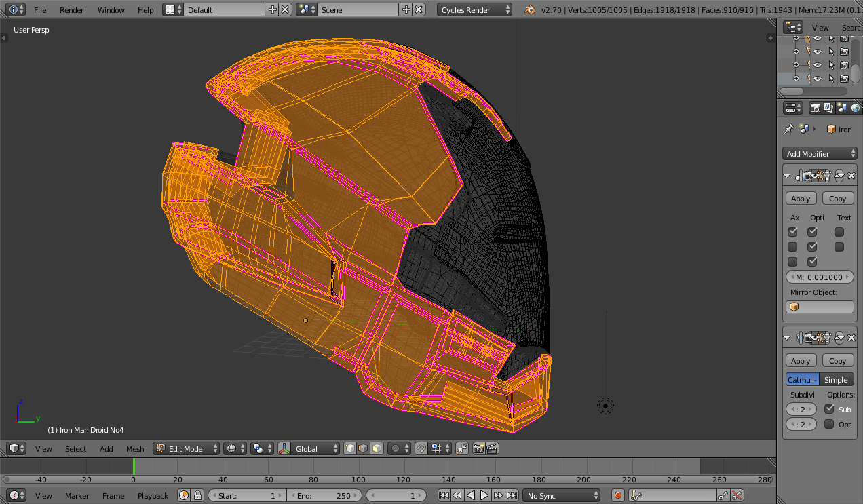The image size is (863, 504).
Task: Toggle first checkbox under Text column
Action: click(x=839, y=232)
